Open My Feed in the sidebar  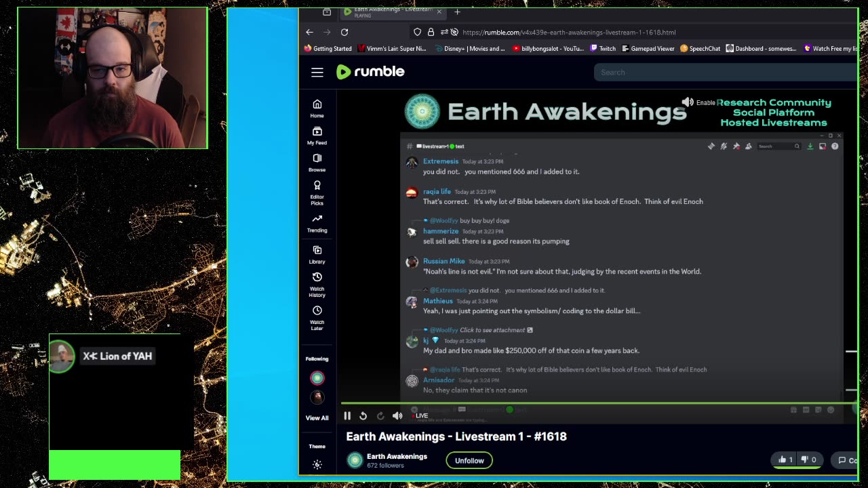coord(317,136)
